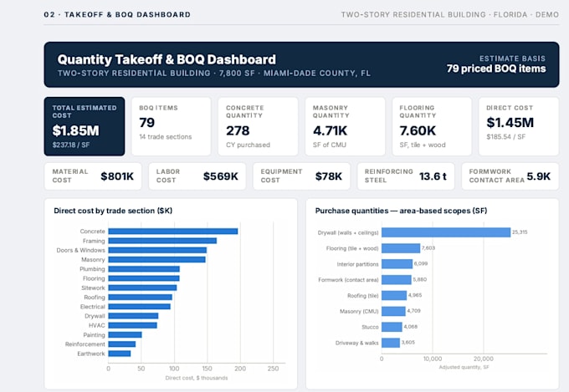Click the '25,315' drywall value label
Screen dimensions: 569x392
click(520, 232)
